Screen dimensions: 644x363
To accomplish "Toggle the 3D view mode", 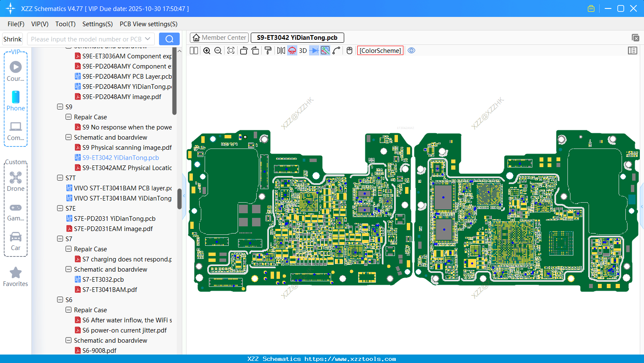I will [x=303, y=51].
